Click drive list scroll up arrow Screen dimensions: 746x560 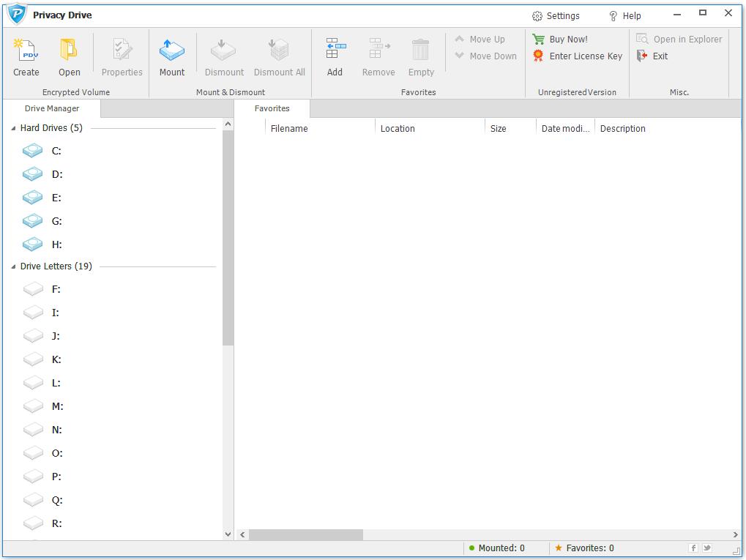coord(228,124)
